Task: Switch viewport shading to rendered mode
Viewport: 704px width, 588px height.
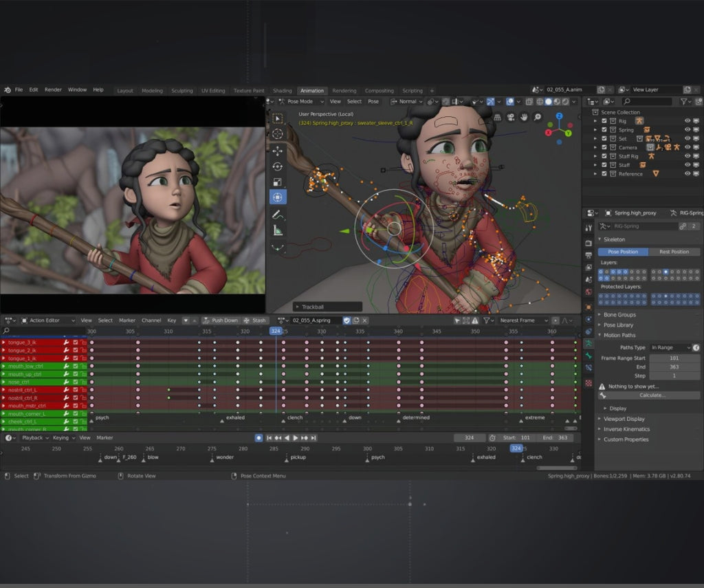Action: pyautogui.click(x=565, y=102)
